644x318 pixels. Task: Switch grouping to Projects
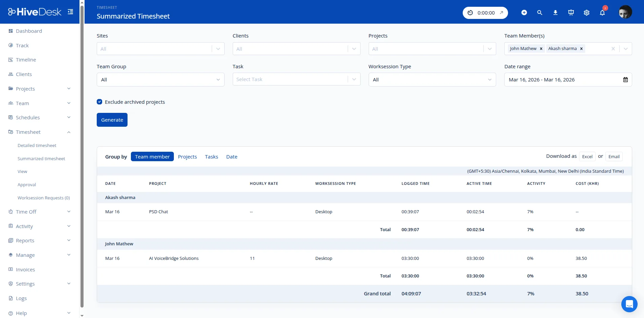pyautogui.click(x=187, y=156)
